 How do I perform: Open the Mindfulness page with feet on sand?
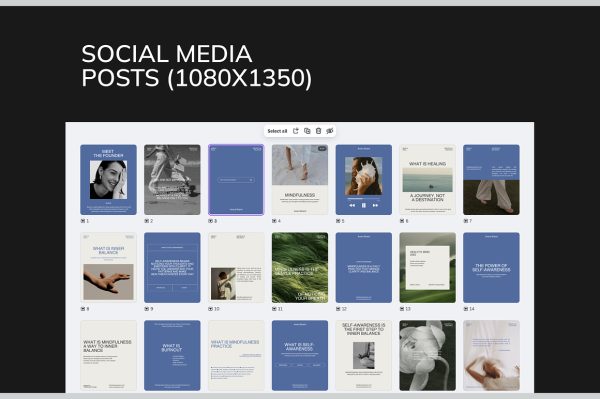click(300, 179)
